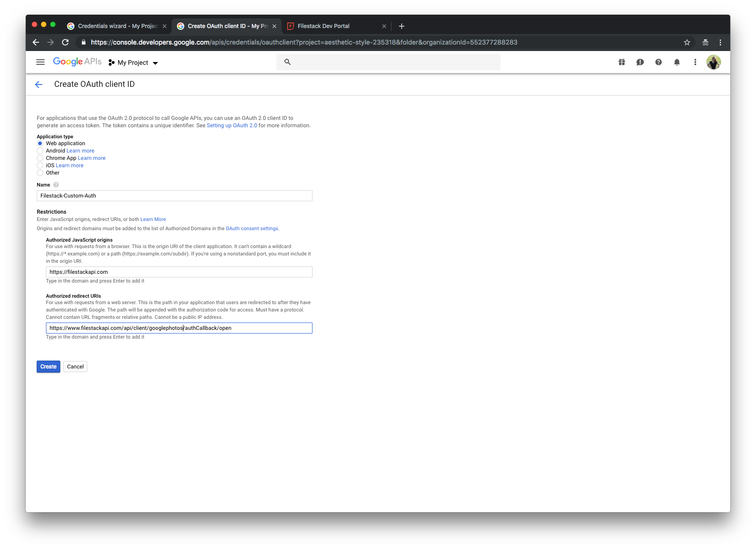Reload the page
The height and width of the screenshot is (549, 756).
pos(65,42)
